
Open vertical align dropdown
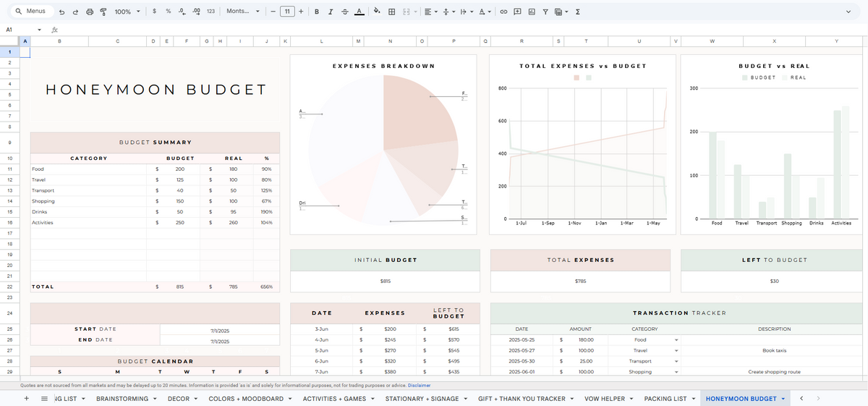click(x=449, y=12)
